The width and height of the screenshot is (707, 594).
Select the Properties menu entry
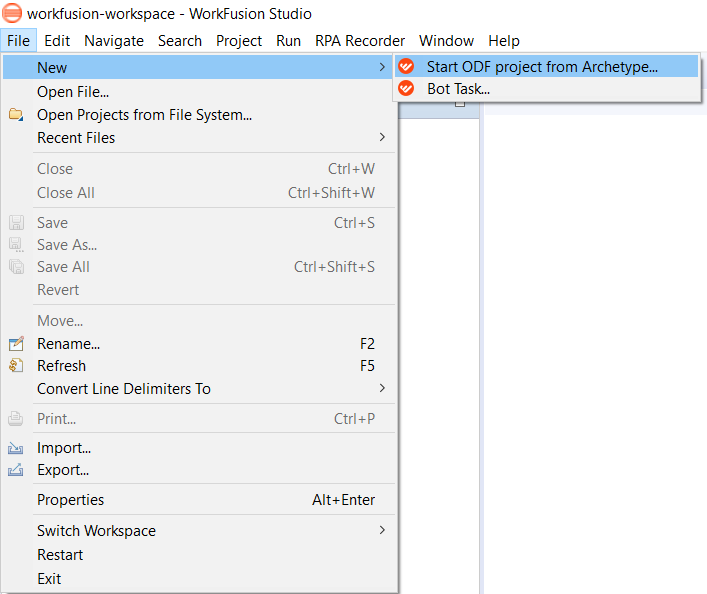click(198, 500)
